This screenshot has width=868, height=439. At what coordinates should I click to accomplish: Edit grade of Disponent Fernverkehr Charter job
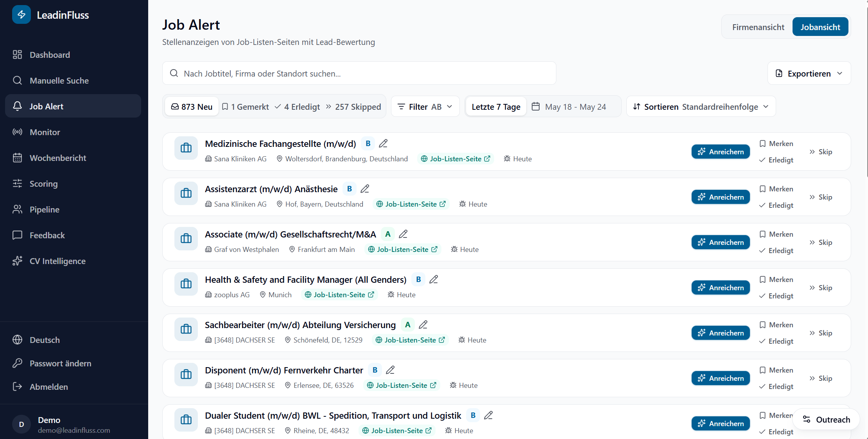coord(390,370)
